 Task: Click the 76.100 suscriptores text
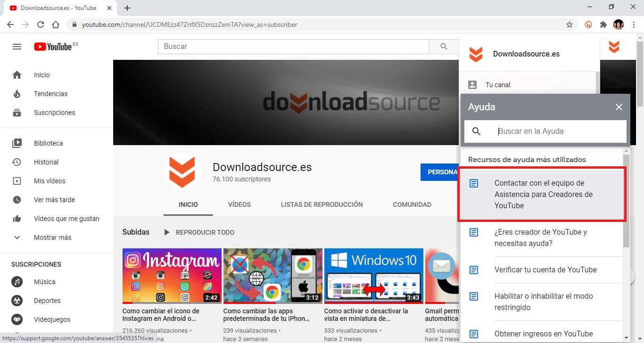point(242,180)
